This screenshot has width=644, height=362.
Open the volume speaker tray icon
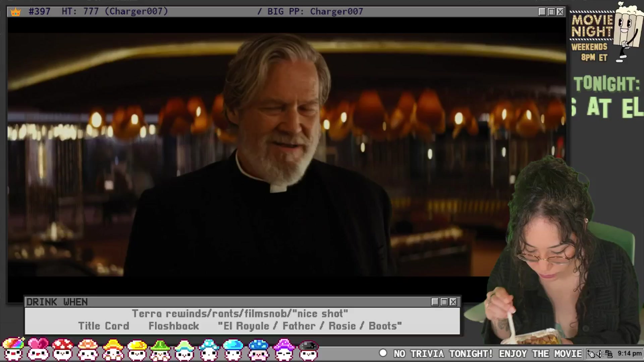tap(600, 354)
